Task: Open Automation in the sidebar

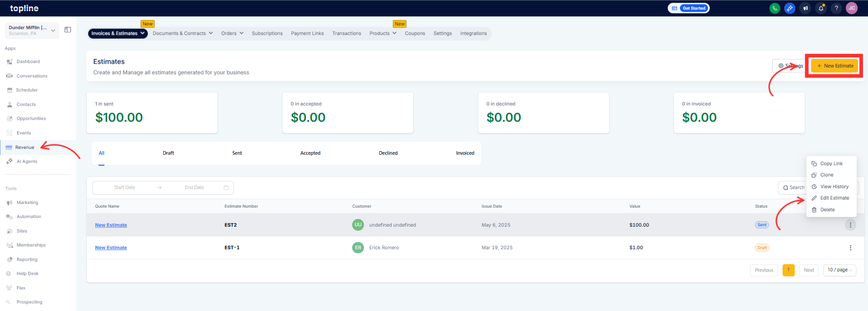Action: [28, 217]
